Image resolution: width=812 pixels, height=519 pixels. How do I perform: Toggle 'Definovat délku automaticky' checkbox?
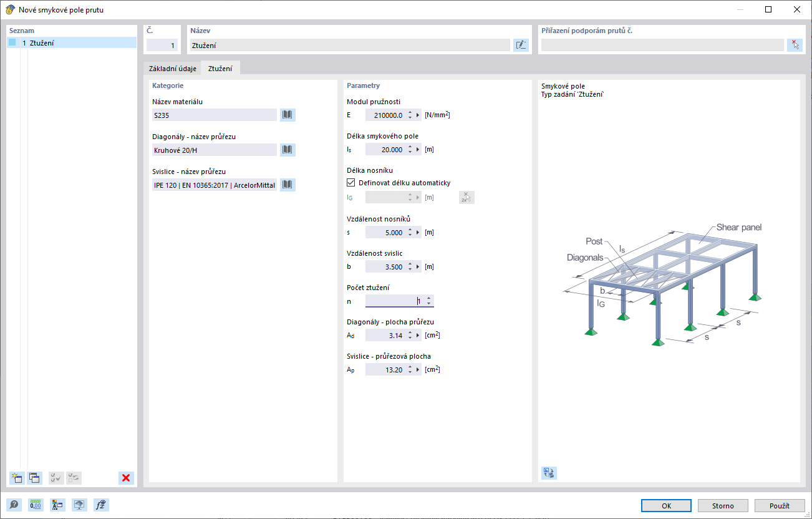(350, 183)
